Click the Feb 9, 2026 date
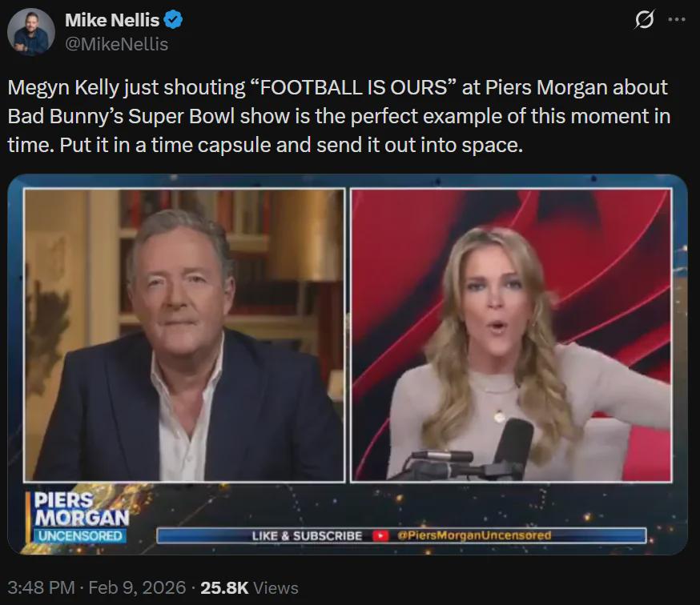Screen dimensions: 700x605 137,587
